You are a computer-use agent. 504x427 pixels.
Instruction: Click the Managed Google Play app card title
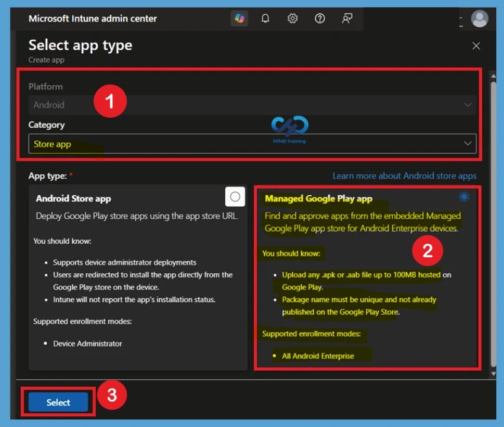(318, 199)
